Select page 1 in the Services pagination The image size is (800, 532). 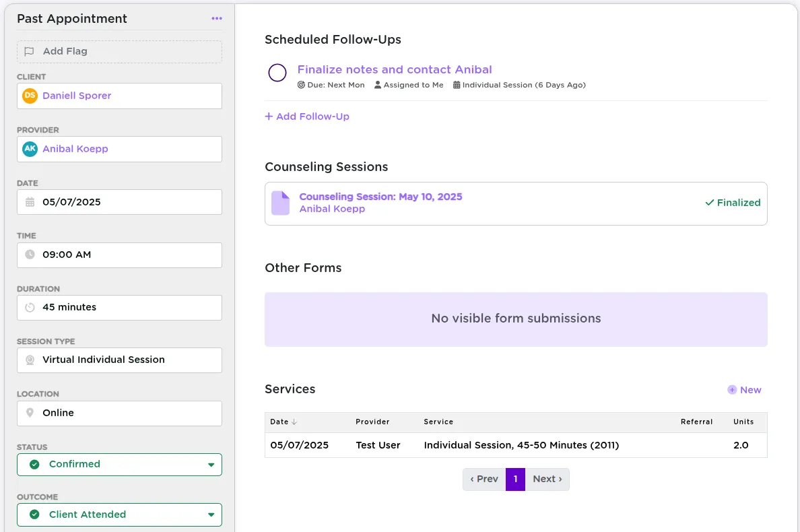click(515, 479)
